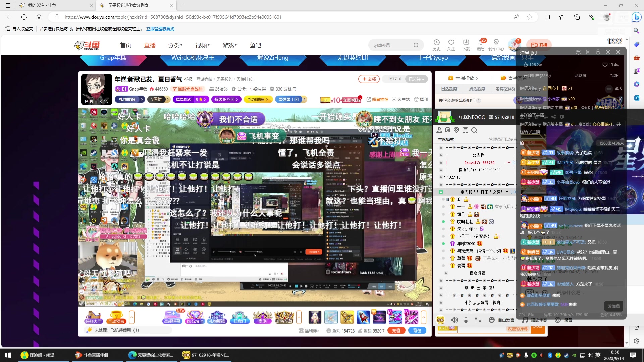Open the 创作中心 lightbulb icon
The height and width of the screenshot is (362, 644).
(496, 45)
